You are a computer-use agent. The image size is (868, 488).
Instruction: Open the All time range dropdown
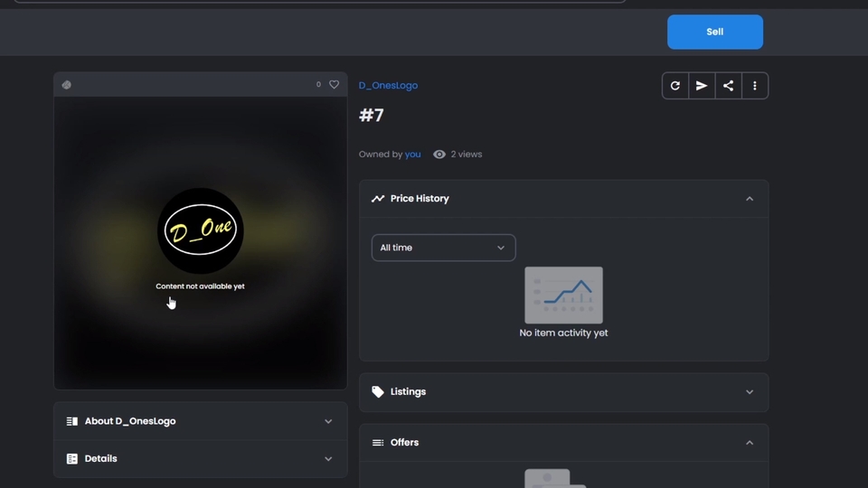443,248
